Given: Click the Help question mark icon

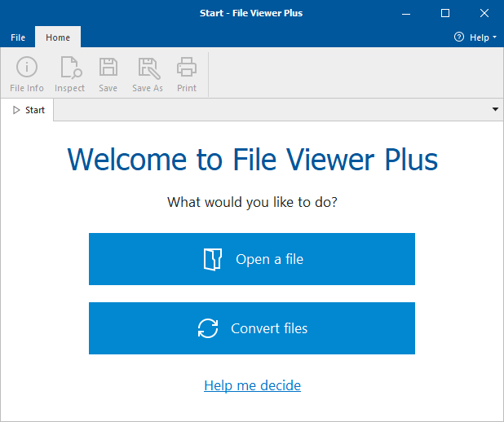Looking at the screenshot, I should [x=459, y=37].
